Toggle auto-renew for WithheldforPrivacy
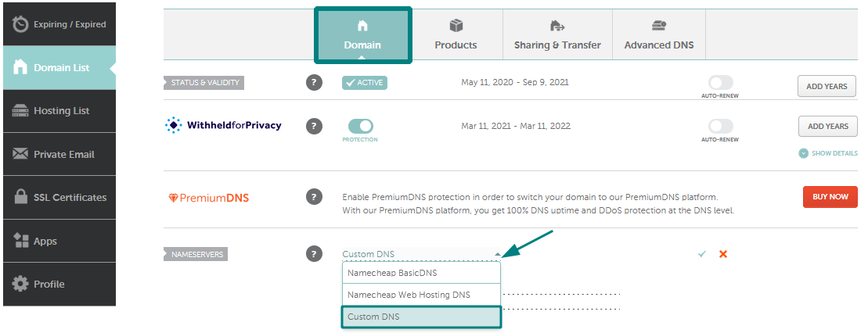Viewport: 868px width, 333px height. pyautogui.click(x=721, y=126)
